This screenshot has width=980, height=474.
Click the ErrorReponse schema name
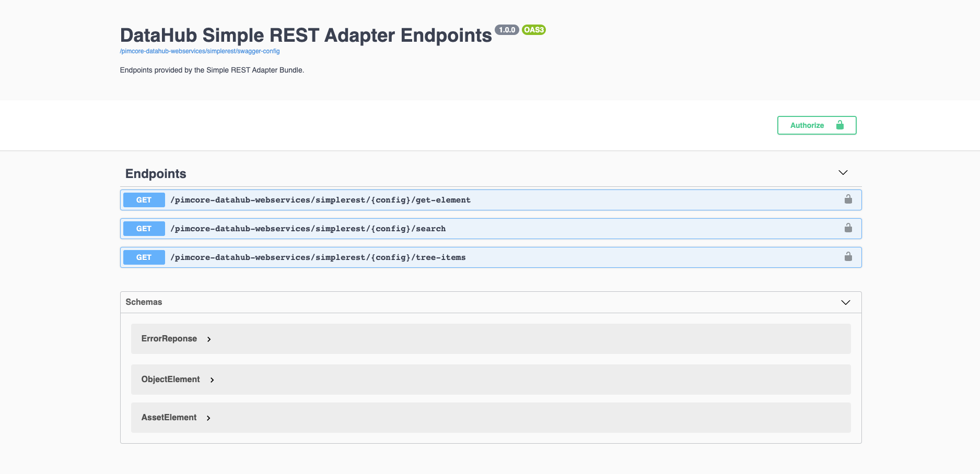click(x=169, y=339)
